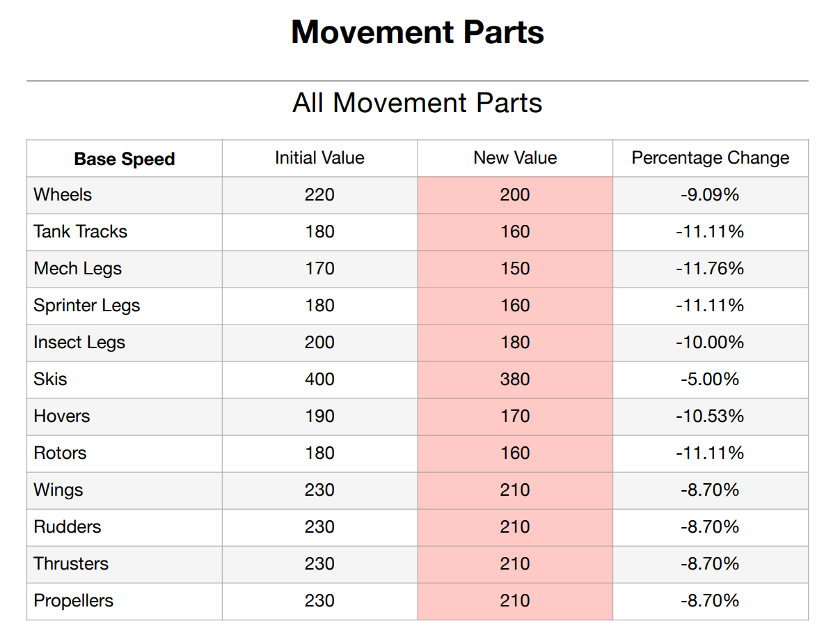The height and width of the screenshot is (642, 840).
Task: Select the Rotors row label
Action: tap(60, 453)
